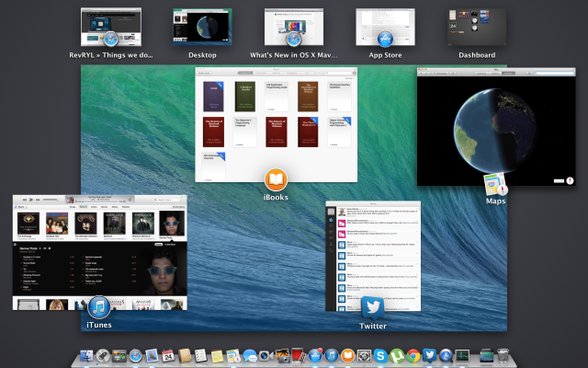Open App Store icon in the dock
The image size is (588, 368).
point(315,355)
